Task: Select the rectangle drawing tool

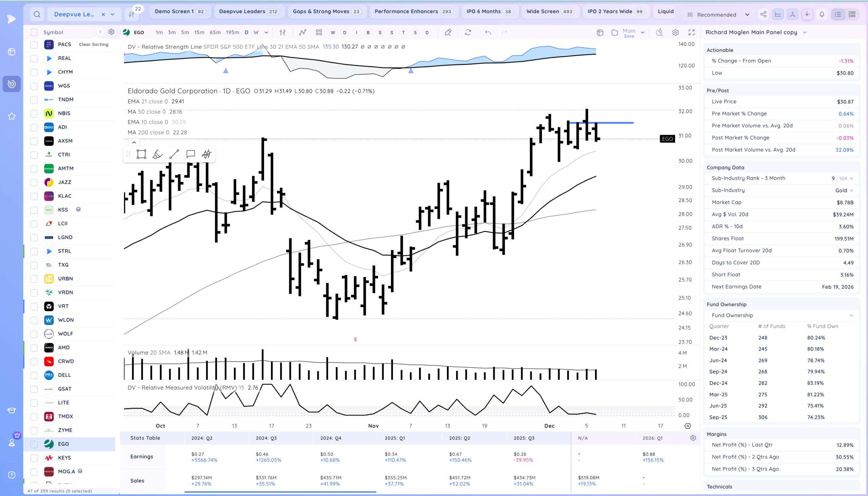Action: click(141, 154)
